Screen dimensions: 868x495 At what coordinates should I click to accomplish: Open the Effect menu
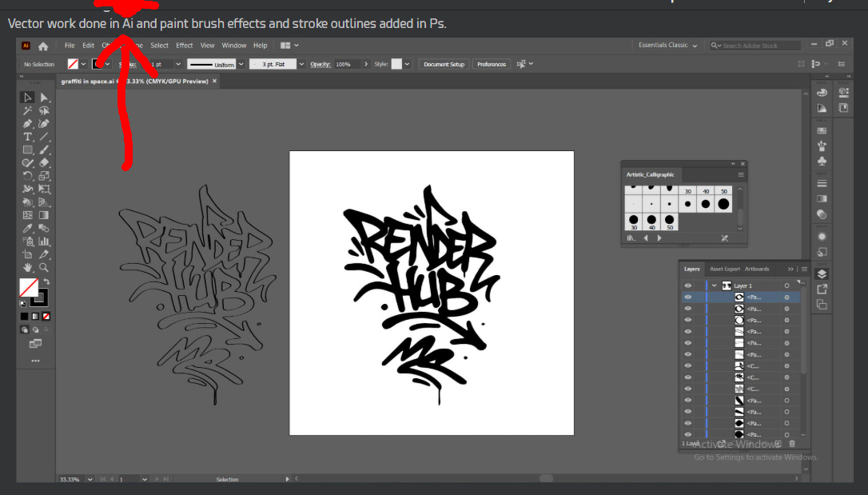tap(185, 46)
